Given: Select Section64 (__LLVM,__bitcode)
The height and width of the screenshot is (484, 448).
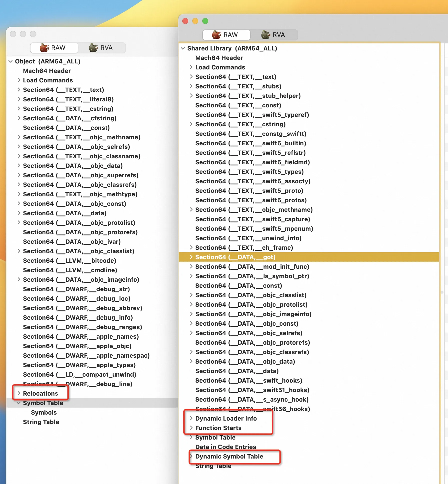Looking at the screenshot, I should tap(70, 260).
